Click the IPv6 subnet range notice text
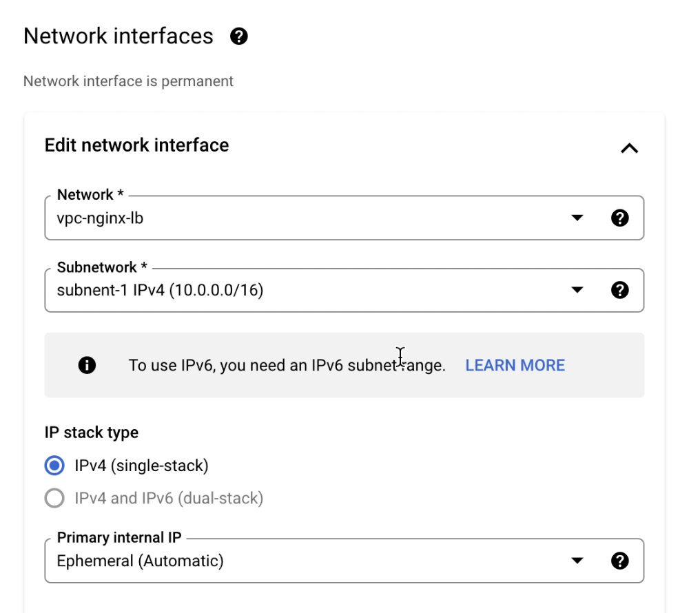Viewport: 700px width, 613px height. tap(287, 366)
